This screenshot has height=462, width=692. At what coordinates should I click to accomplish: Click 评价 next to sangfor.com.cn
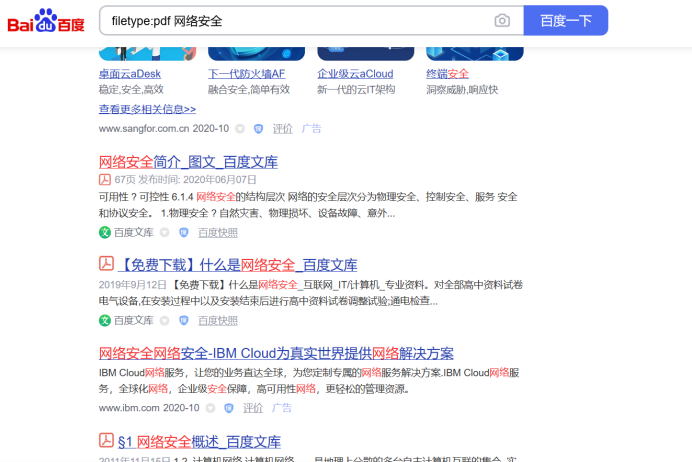282,129
